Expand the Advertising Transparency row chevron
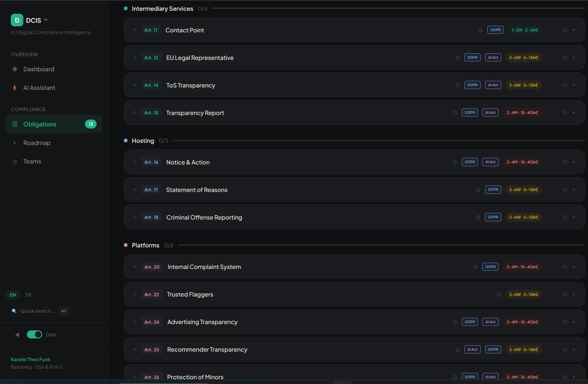Viewport: 588px width, 384px height. point(574,322)
